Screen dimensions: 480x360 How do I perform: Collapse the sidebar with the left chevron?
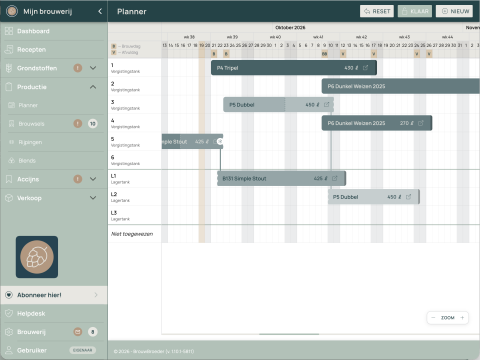[100, 11]
